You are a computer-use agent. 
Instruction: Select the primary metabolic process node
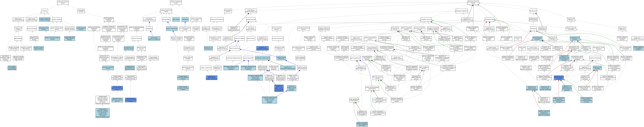[420, 29]
